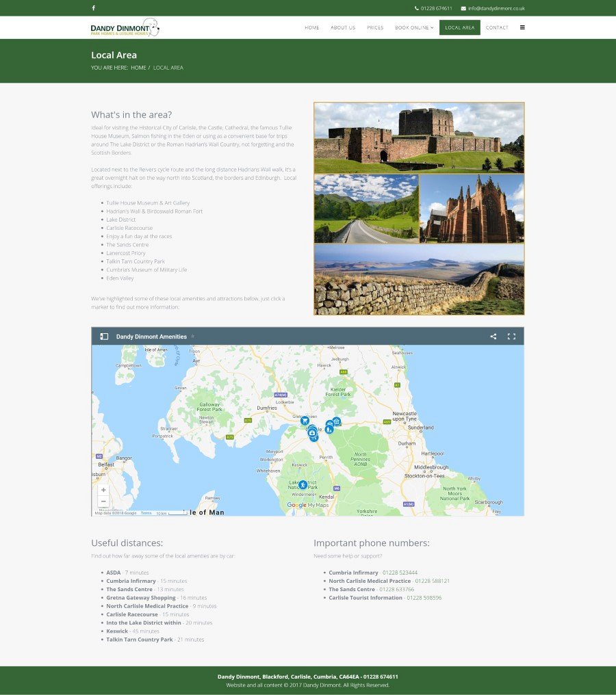Click the info@dandydinmont.co.uk email link
The width and height of the screenshot is (616, 695).
pos(496,8)
